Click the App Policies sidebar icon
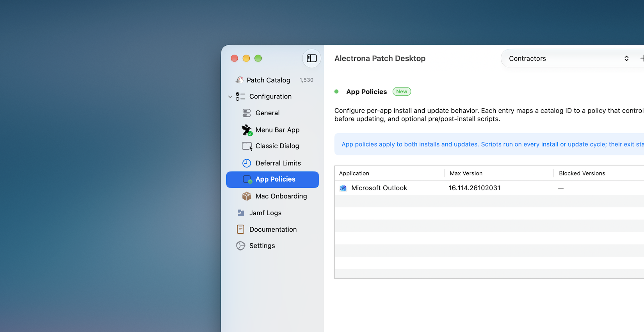The height and width of the screenshot is (332, 644). 247,179
